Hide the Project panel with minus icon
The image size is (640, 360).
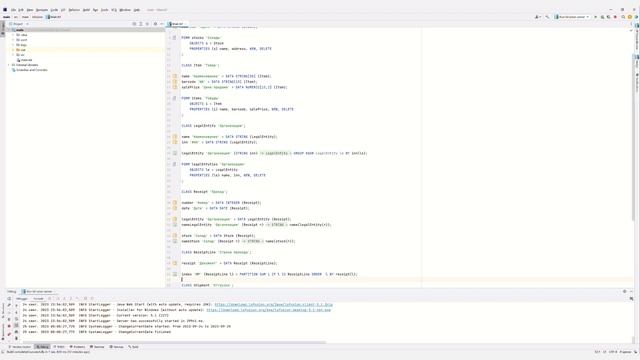pyautogui.click(x=162, y=24)
